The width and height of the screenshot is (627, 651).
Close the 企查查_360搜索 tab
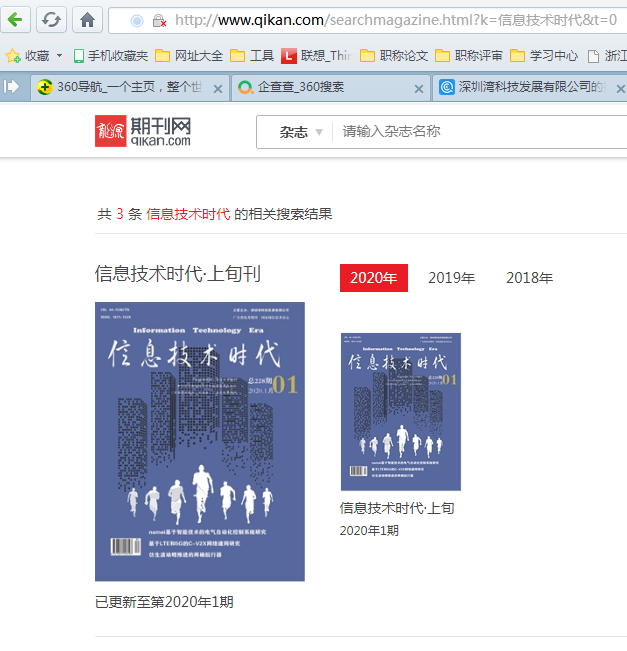(x=419, y=89)
